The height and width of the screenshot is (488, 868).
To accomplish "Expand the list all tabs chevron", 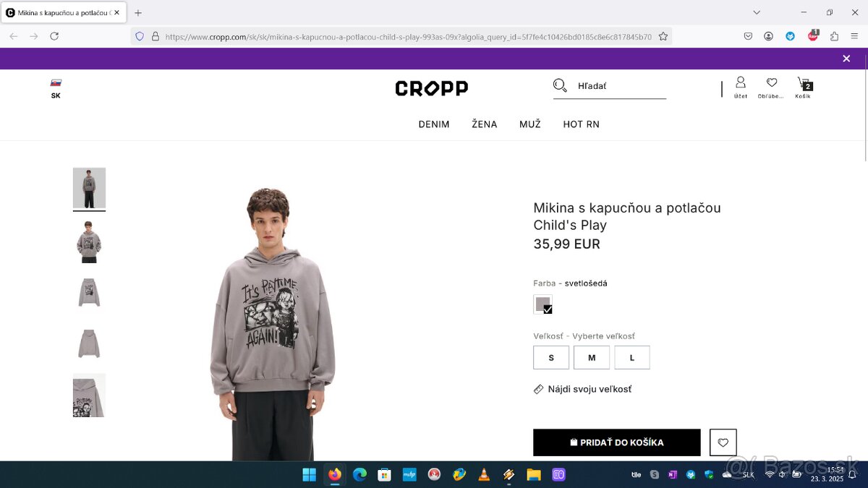I will tap(757, 12).
